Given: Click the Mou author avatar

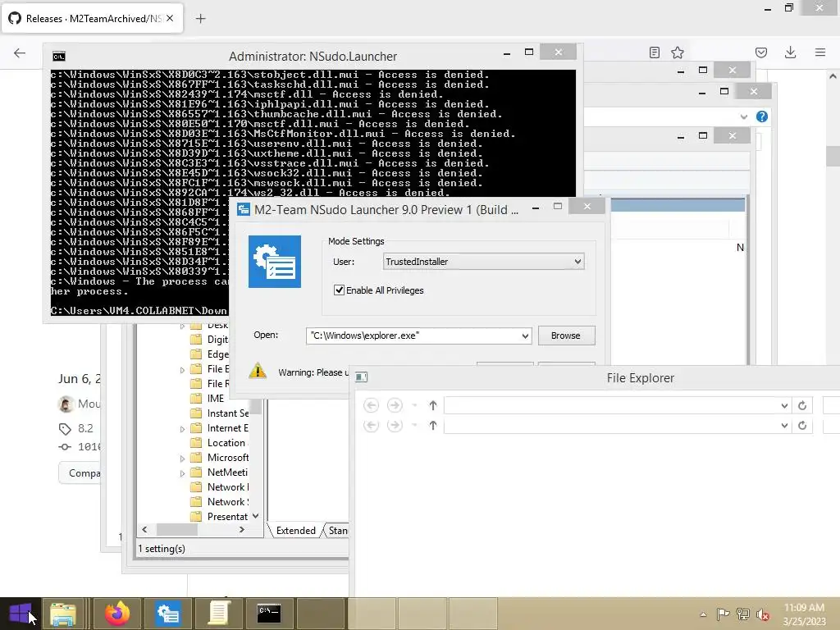Looking at the screenshot, I should click(x=66, y=404).
